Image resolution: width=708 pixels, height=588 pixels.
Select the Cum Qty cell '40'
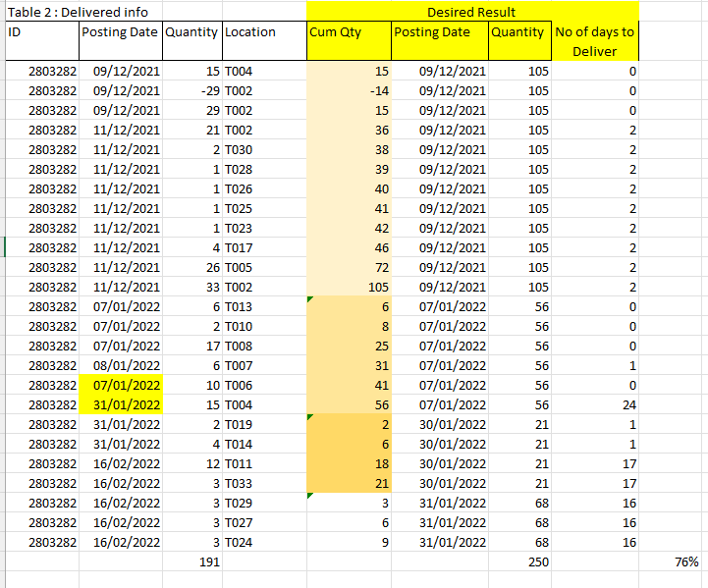pyautogui.click(x=349, y=188)
